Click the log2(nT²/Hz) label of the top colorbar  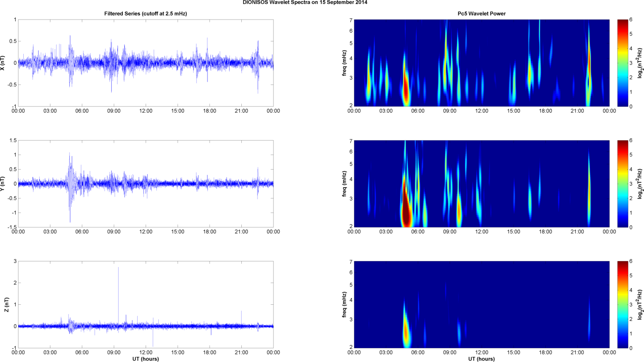tap(641, 63)
